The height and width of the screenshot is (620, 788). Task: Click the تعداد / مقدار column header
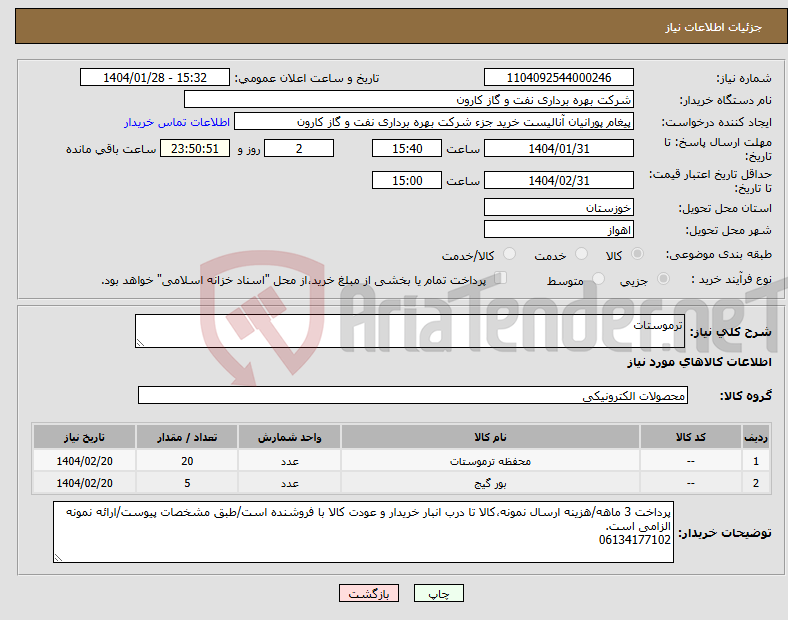[187, 437]
